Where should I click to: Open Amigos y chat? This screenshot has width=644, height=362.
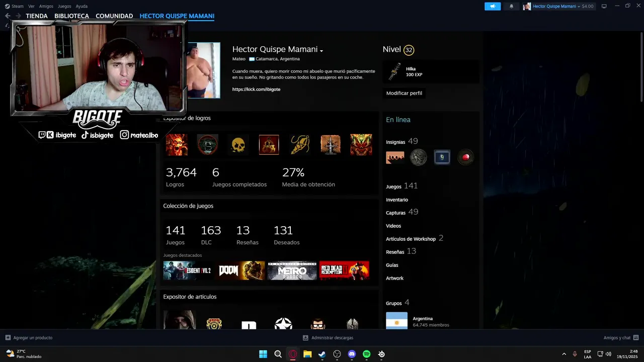coord(621,338)
